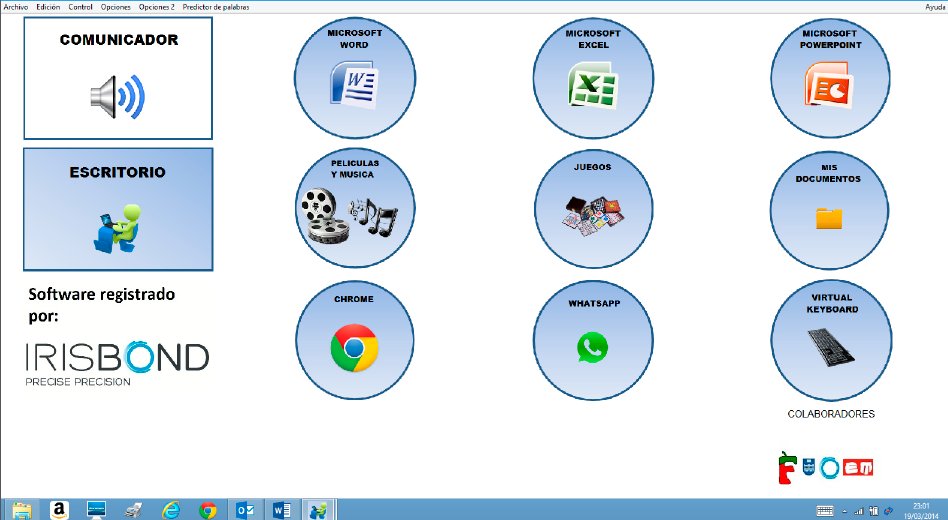
Task: Launch Microsoft Word from the circle button
Action: [x=354, y=78]
